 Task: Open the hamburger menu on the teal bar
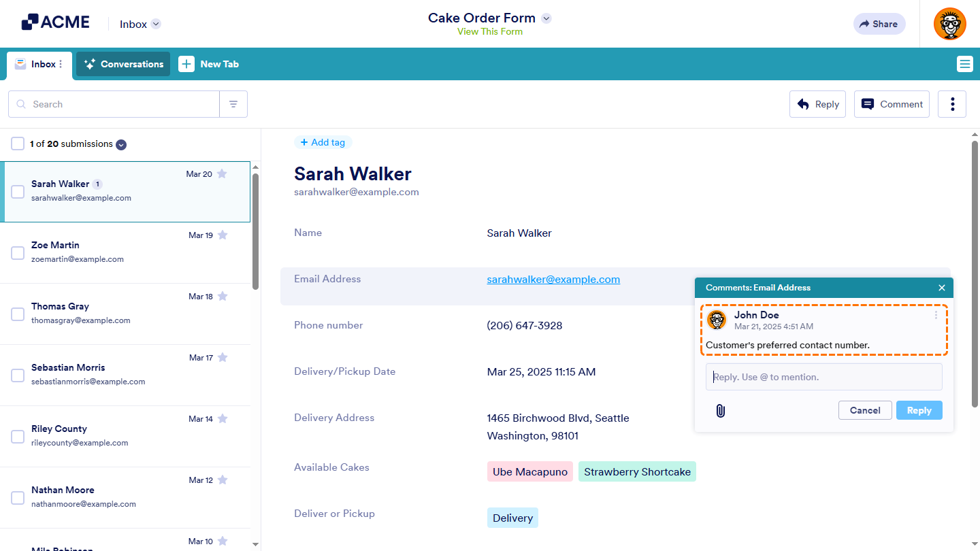tap(964, 64)
